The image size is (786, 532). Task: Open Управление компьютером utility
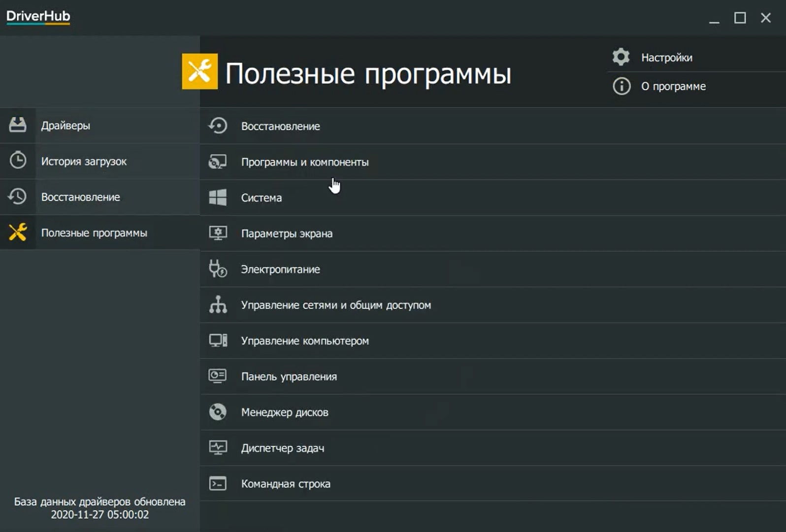[x=304, y=341]
